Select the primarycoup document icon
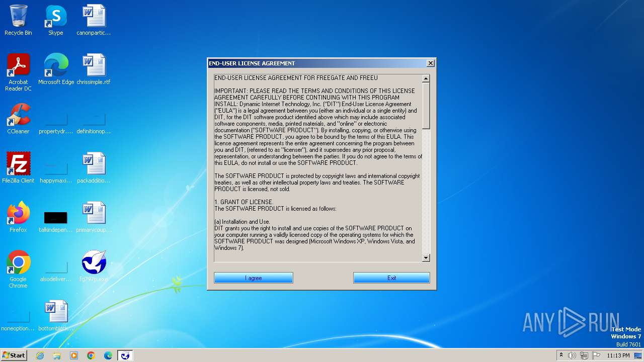The image size is (644, 362). 94,217
